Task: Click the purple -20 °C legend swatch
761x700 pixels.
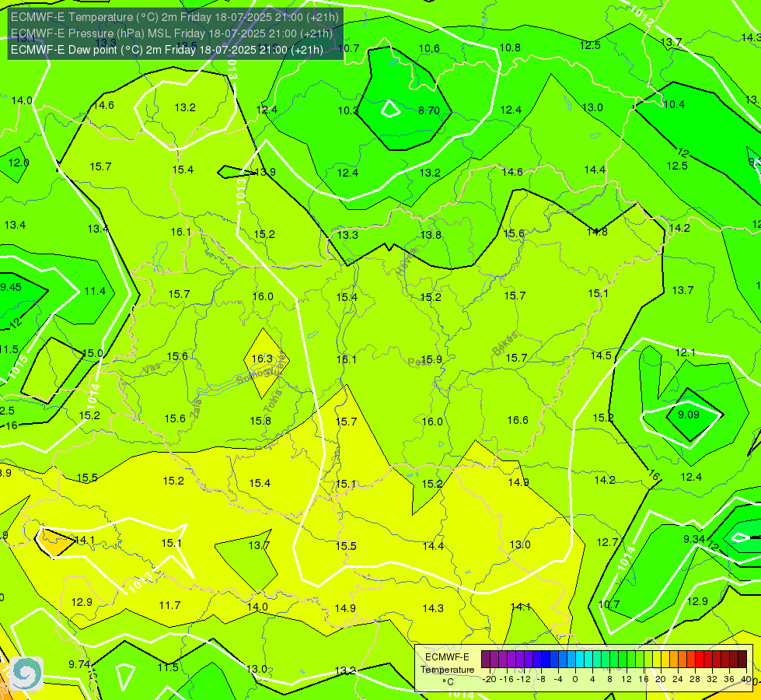Action: (486, 660)
